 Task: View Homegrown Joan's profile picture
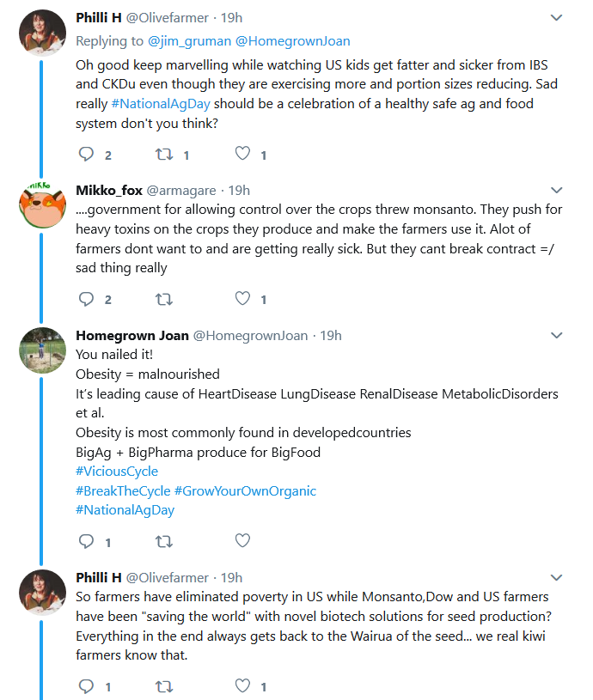pyautogui.click(x=42, y=350)
